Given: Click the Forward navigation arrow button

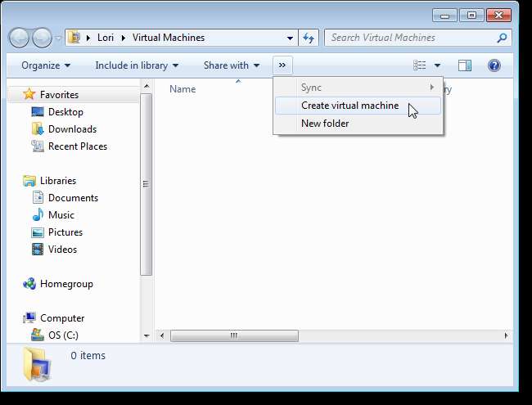Looking at the screenshot, I should pyautogui.click(x=42, y=38).
